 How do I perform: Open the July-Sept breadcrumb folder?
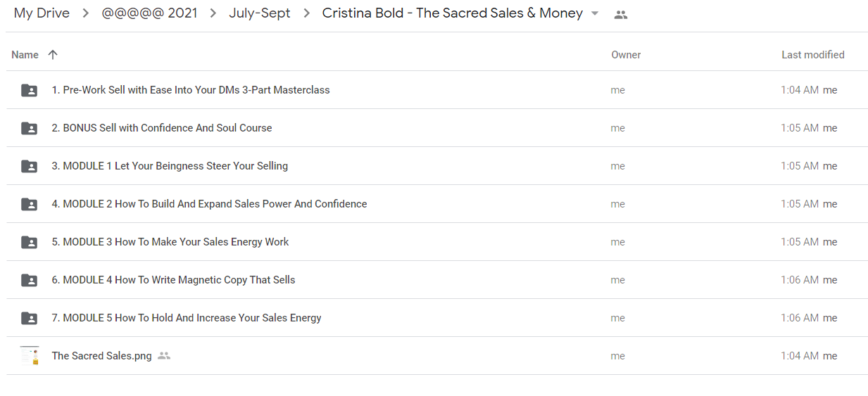pos(260,13)
